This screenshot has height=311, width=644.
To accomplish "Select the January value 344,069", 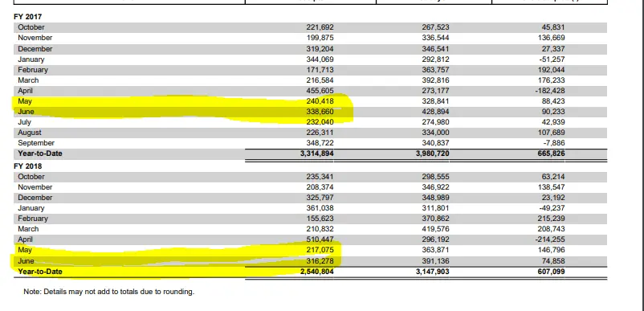I will (x=320, y=59).
